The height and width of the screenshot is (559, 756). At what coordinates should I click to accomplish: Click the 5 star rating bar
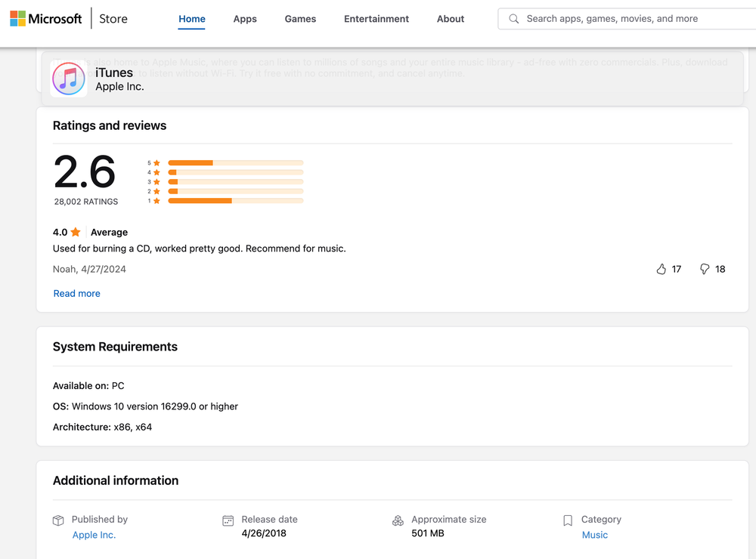(x=235, y=162)
